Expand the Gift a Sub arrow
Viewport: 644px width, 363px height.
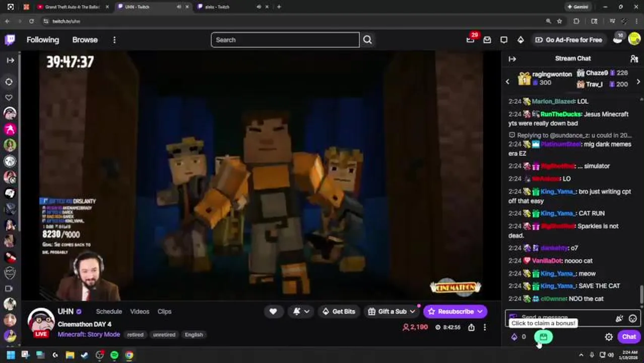(413, 312)
